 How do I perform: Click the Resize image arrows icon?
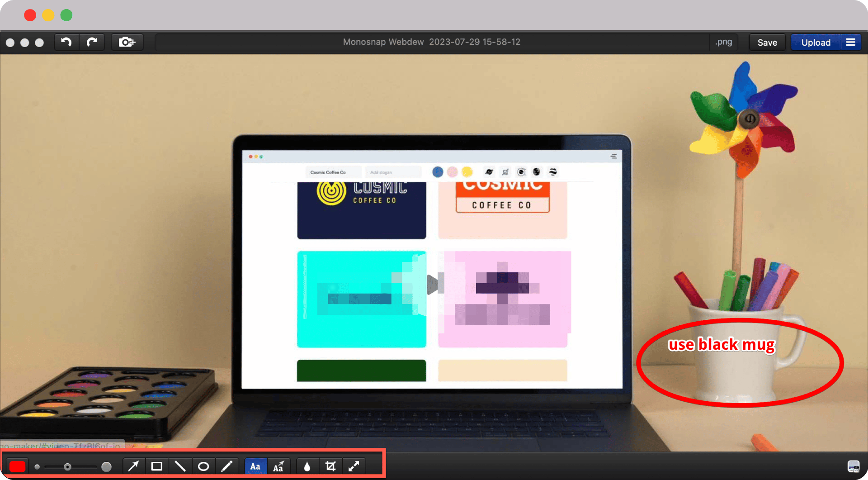click(x=354, y=466)
